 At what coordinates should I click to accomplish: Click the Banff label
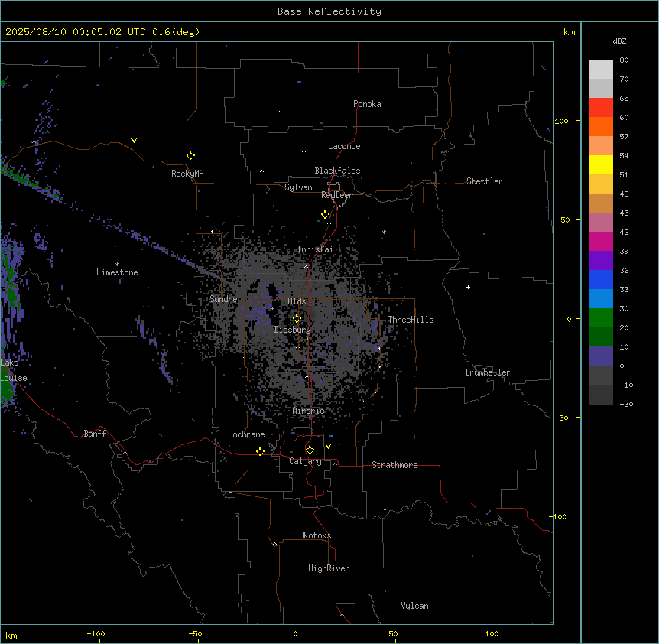[95, 434]
